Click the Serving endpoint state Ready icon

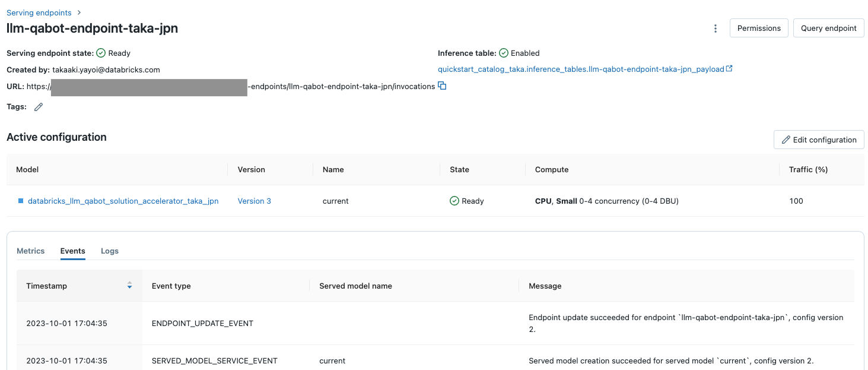coord(101,53)
